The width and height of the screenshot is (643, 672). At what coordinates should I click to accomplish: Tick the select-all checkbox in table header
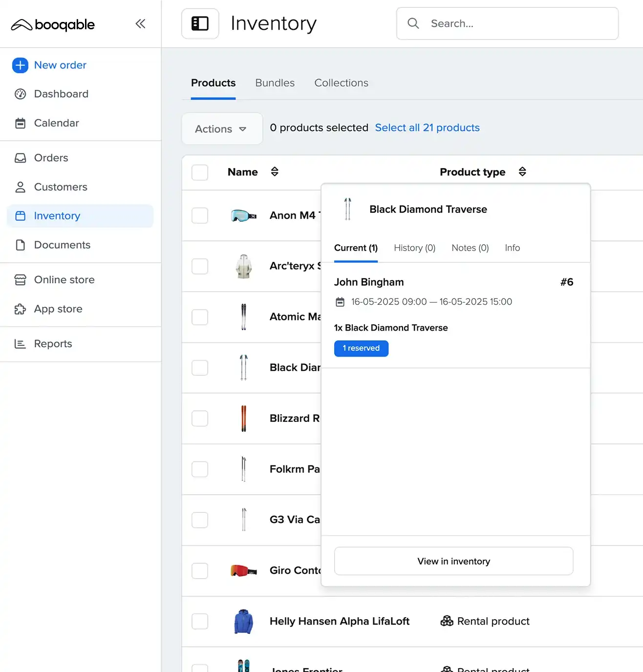click(x=200, y=172)
